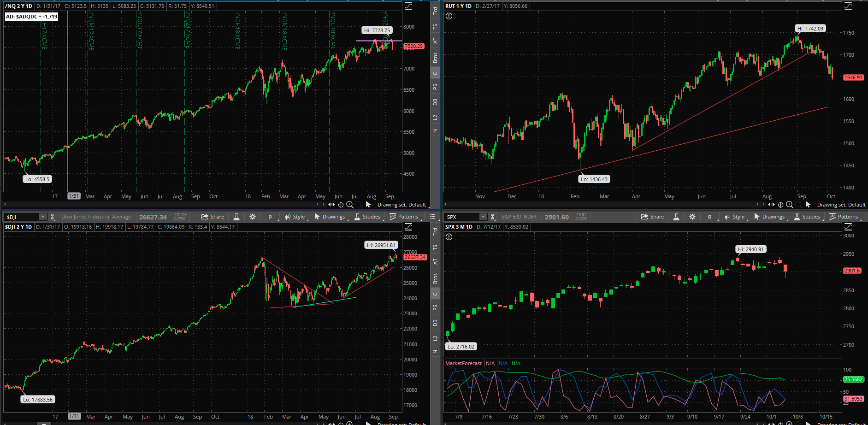Open the $DJI symbol dropdown arrow
Screen dimensions: 868x425
[43, 217]
